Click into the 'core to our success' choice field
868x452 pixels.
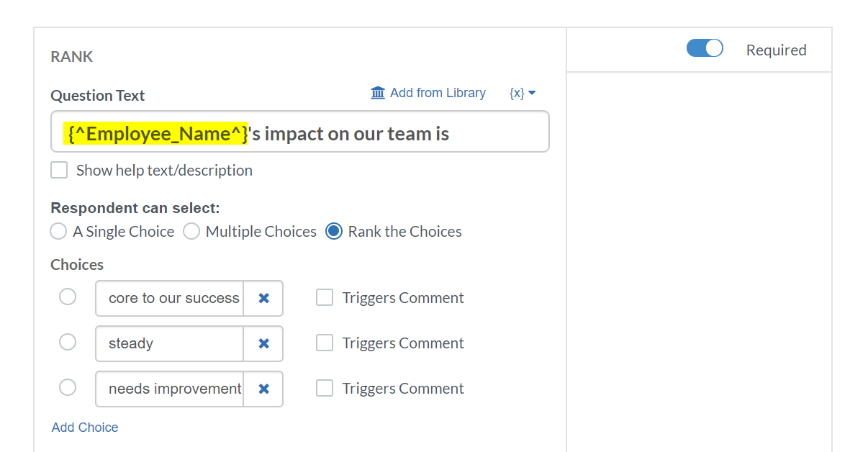coord(170,298)
